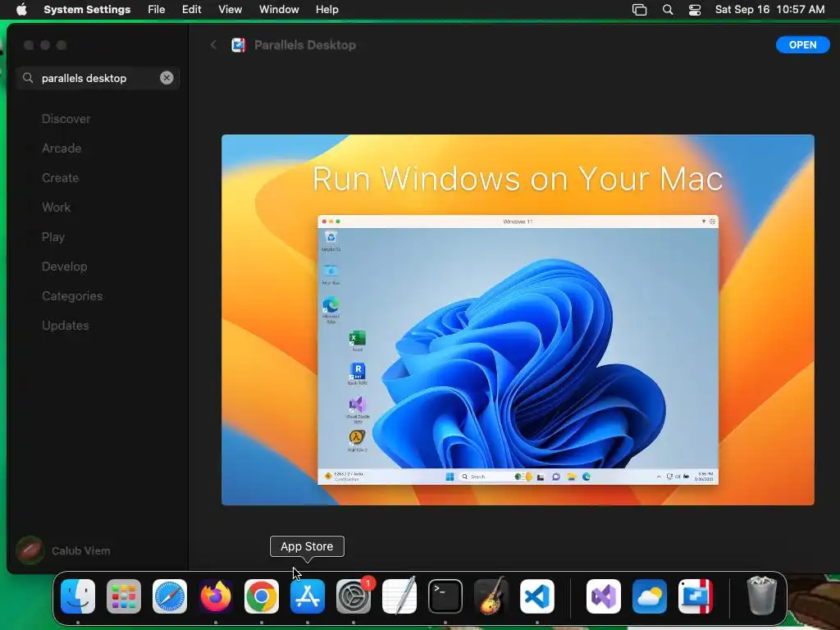Image resolution: width=840 pixels, height=630 pixels.
Task: Switch to the Develop section
Action: (64, 267)
